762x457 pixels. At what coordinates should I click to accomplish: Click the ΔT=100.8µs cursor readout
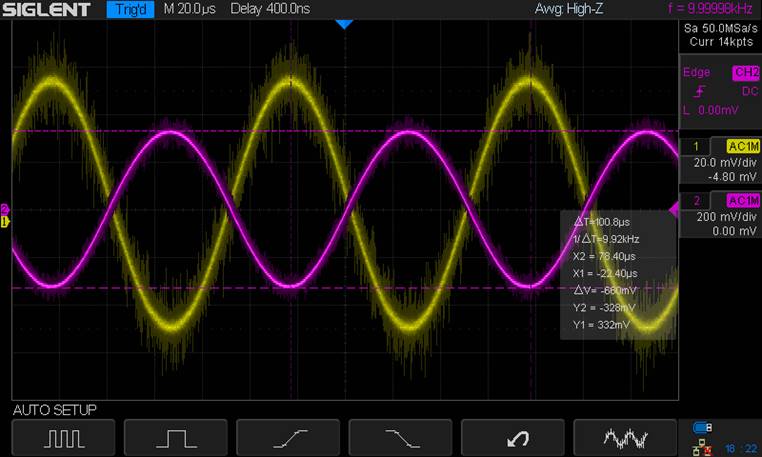602,222
